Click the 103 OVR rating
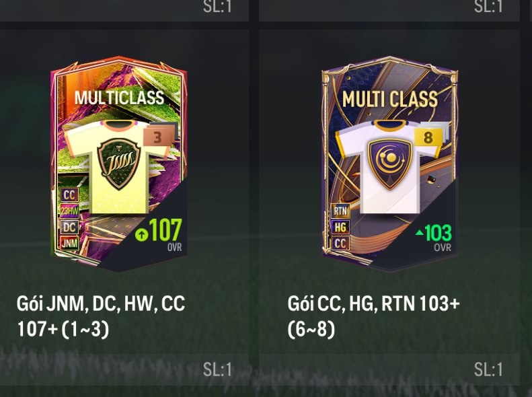The image size is (532, 397). (x=438, y=237)
